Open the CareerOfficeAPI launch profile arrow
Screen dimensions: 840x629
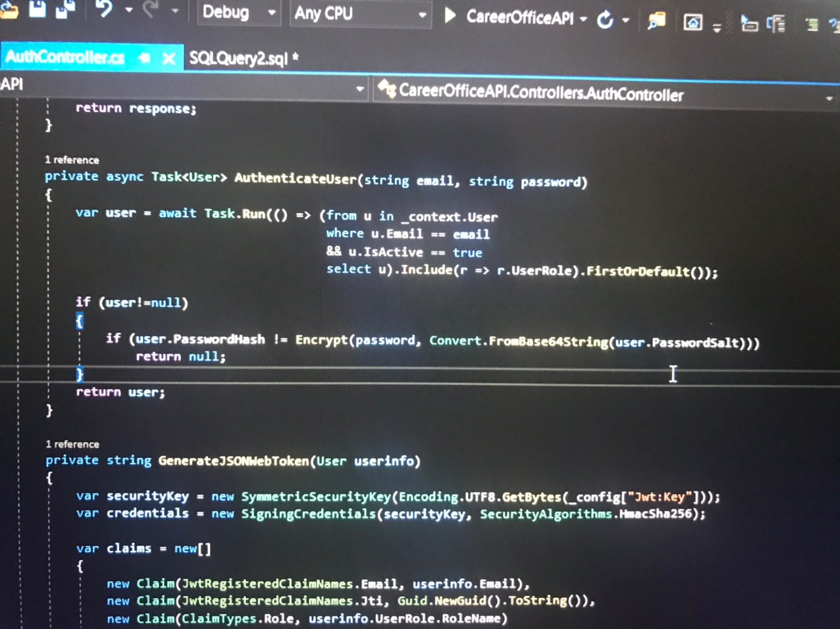click(584, 19)
